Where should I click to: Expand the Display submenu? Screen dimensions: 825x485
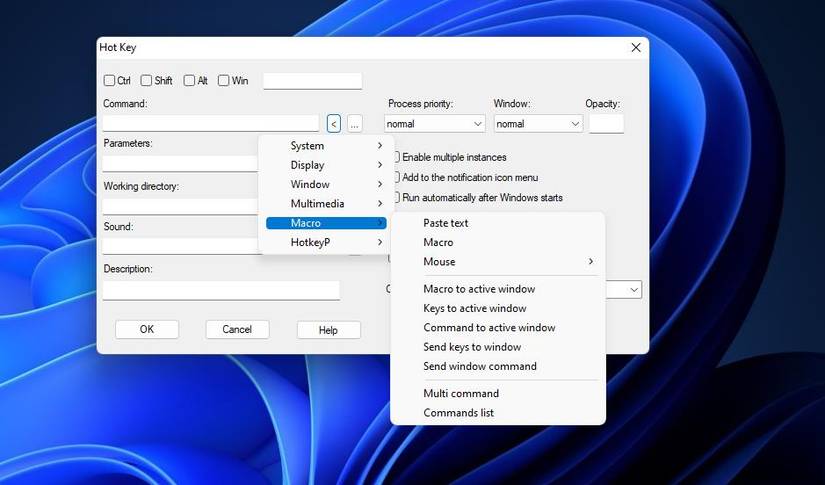(x=326, y=165)
